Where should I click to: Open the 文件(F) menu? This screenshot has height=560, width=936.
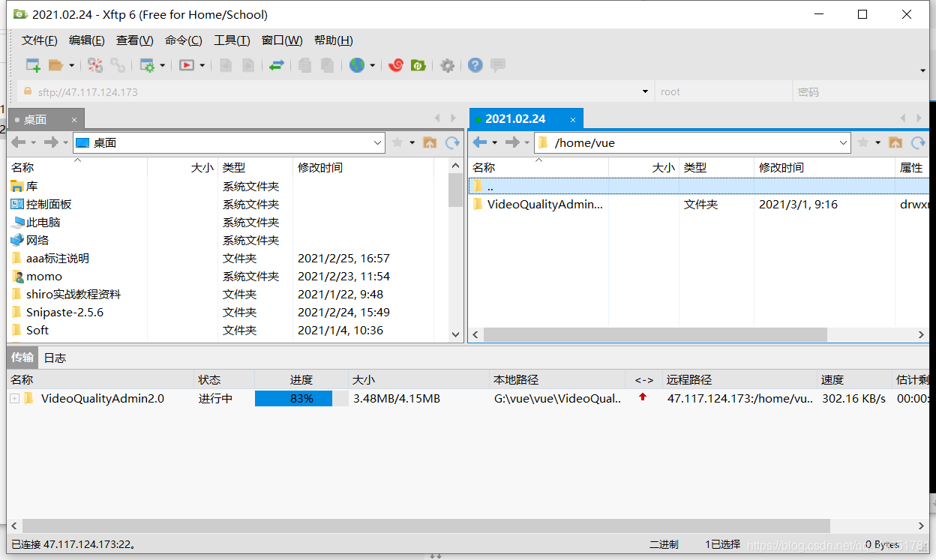(40, 40)
